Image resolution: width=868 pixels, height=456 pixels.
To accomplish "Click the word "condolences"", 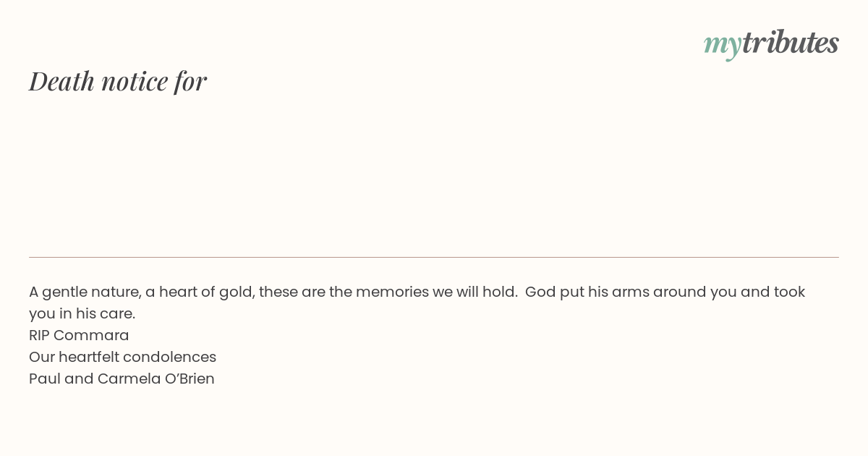I will coord(170,357).
